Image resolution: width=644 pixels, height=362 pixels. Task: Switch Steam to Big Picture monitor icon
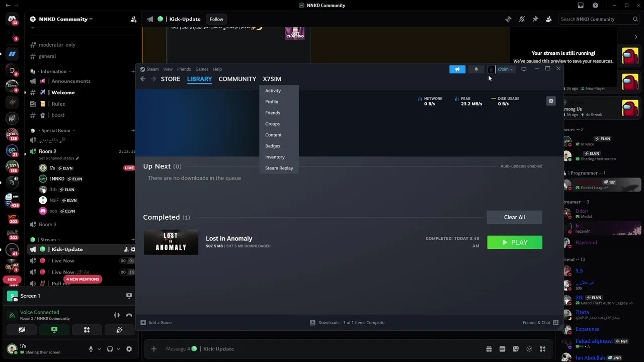pyautogui.click(x=524, y=69)
